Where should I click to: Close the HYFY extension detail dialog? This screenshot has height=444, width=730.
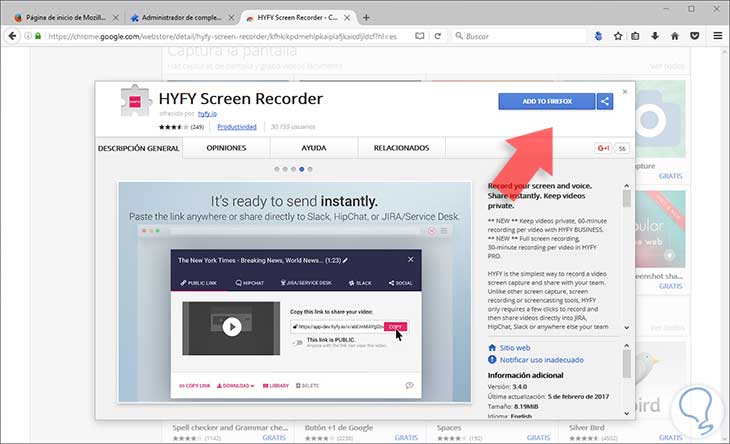point(625,92)
